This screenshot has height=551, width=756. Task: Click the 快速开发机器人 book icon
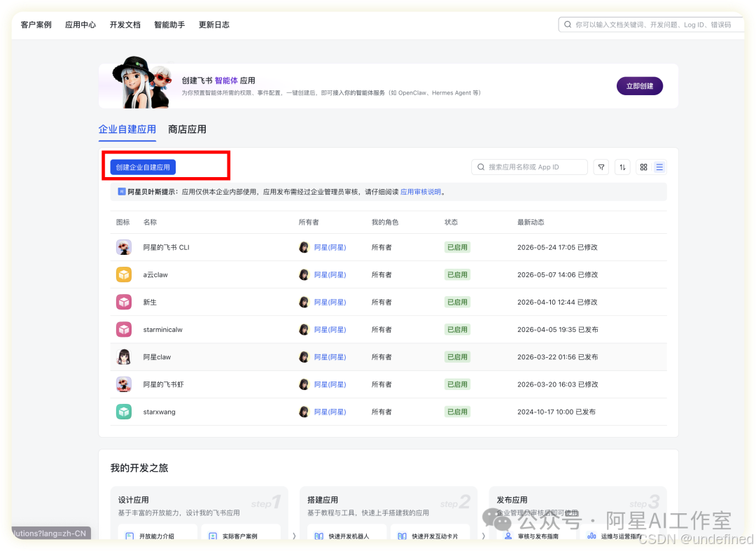[x=318, y=536]
